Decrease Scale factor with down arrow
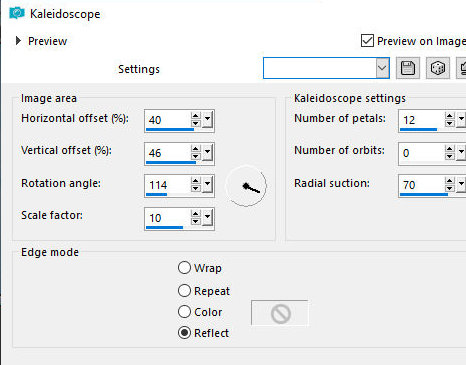This screenshot has height=365, width=466. [x=196, y=221]
